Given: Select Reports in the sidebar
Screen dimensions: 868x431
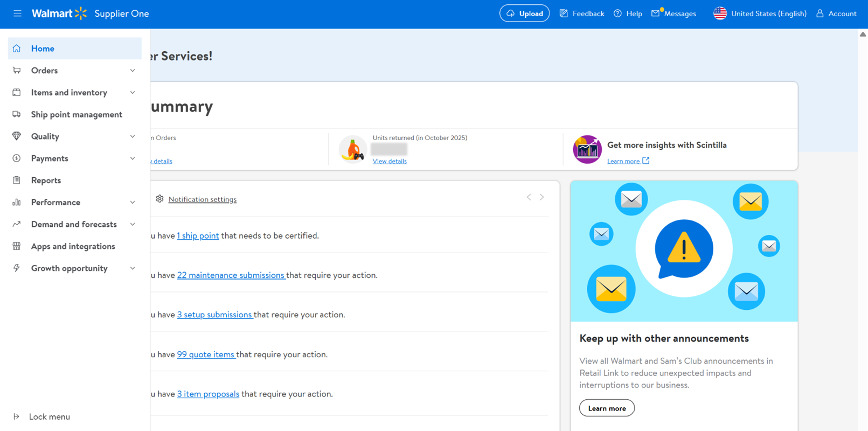Looking at the screenshot, I should click(x=46, y=180).
